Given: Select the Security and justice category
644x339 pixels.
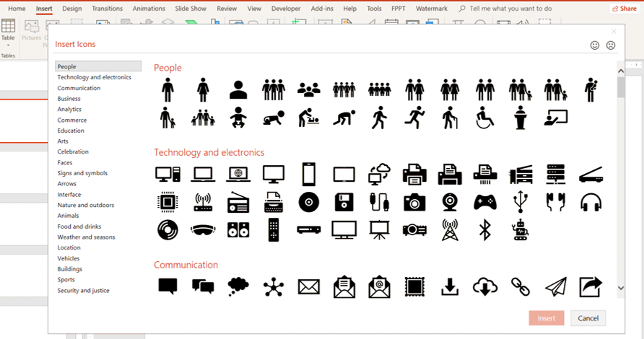Looking at the screenshot, I should (84, 291).
